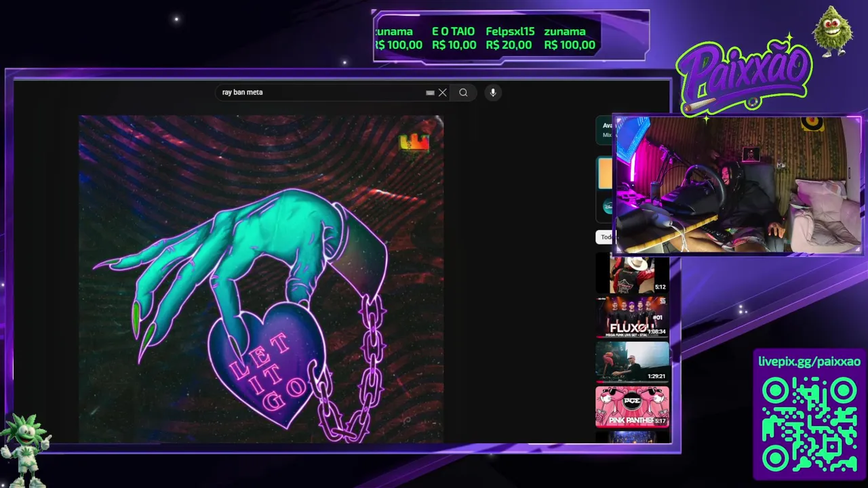This screenshot has height=488, width=868.
Task: Open the virtual keyboard icon in search
Action: pyautogui.click(x=430, y=93)
